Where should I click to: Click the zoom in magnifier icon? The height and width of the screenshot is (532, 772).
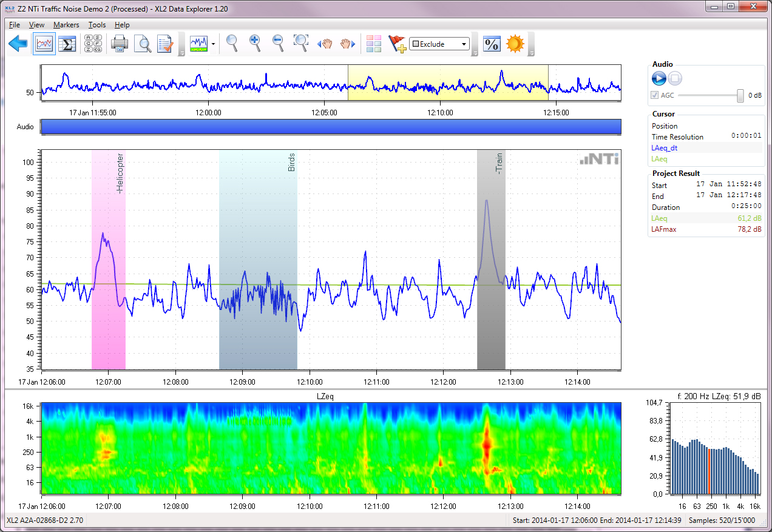click(255, 43)
